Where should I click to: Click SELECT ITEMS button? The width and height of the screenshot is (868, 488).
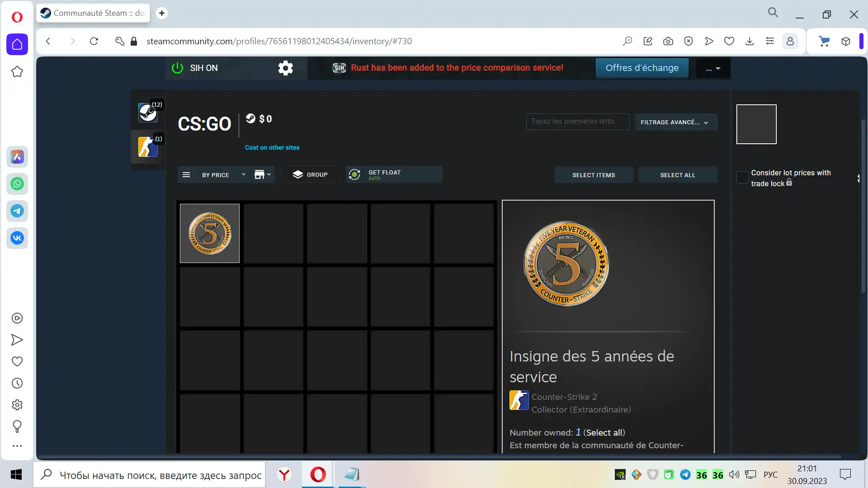(594, 175)
